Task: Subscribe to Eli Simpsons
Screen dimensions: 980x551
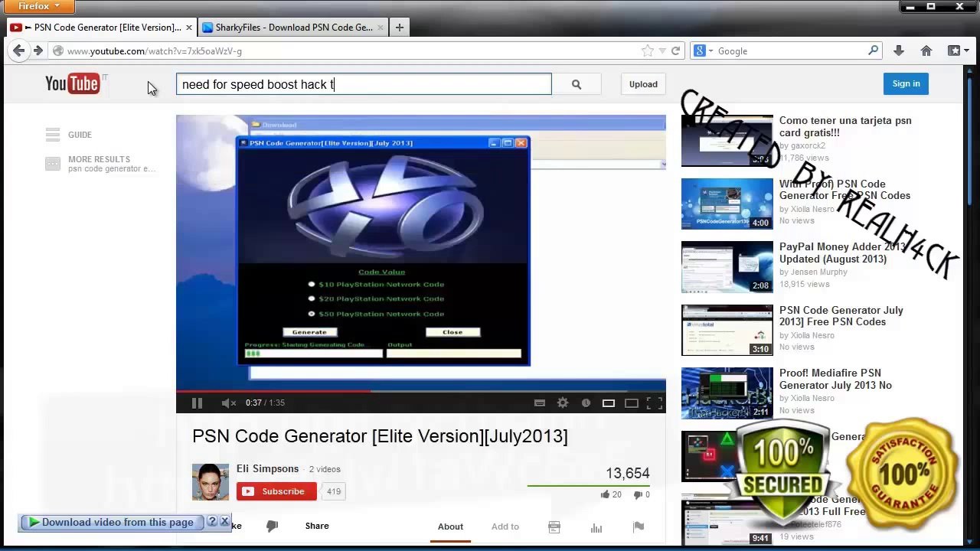Action: [276, 491]
